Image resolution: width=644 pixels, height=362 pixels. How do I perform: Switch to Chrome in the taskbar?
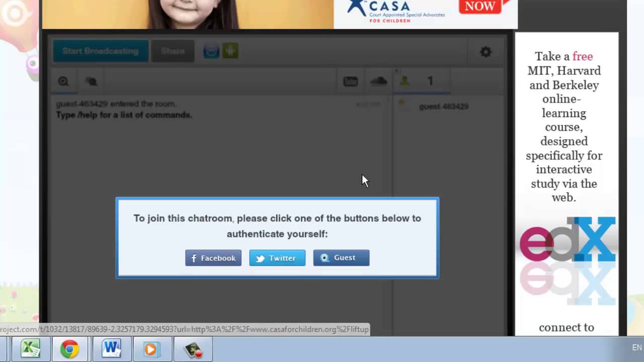click(x=69, y=349)
